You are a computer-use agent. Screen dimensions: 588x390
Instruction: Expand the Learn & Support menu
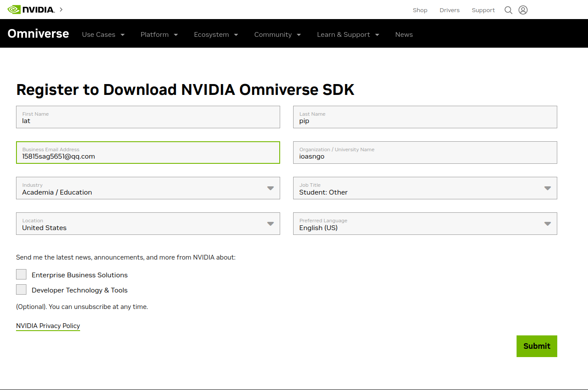(348, 35)
